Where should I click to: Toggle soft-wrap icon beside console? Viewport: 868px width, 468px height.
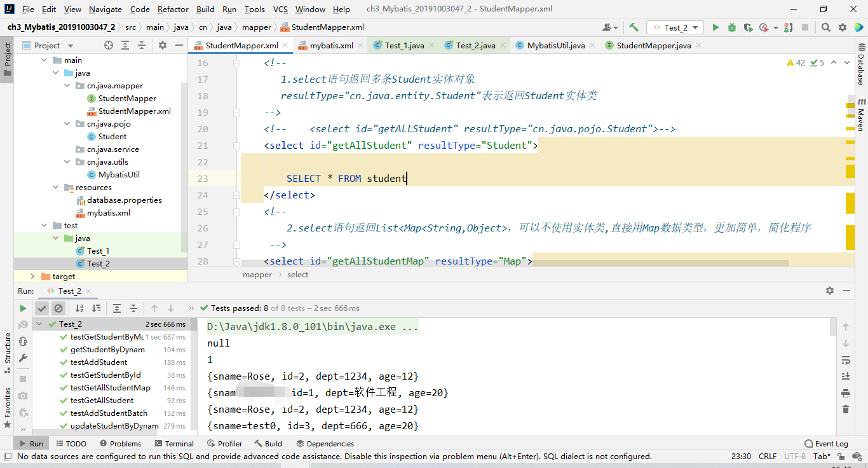click(x=846, y=360)
